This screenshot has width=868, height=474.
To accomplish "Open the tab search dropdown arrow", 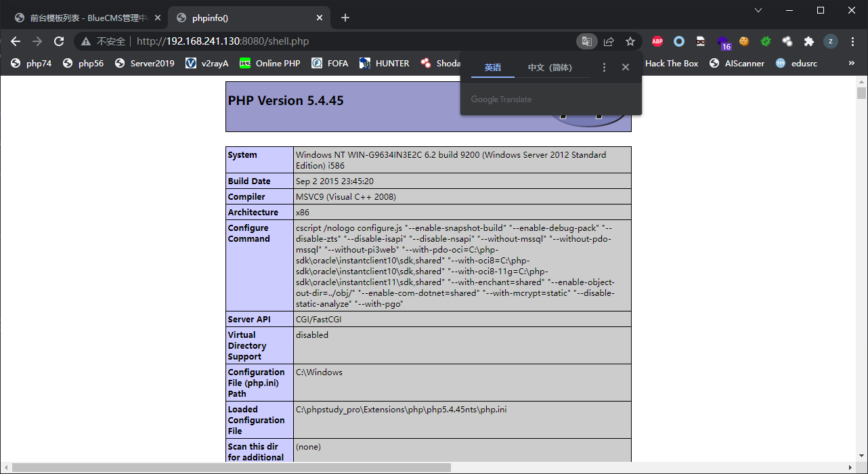I will click(x=758, y=9).
